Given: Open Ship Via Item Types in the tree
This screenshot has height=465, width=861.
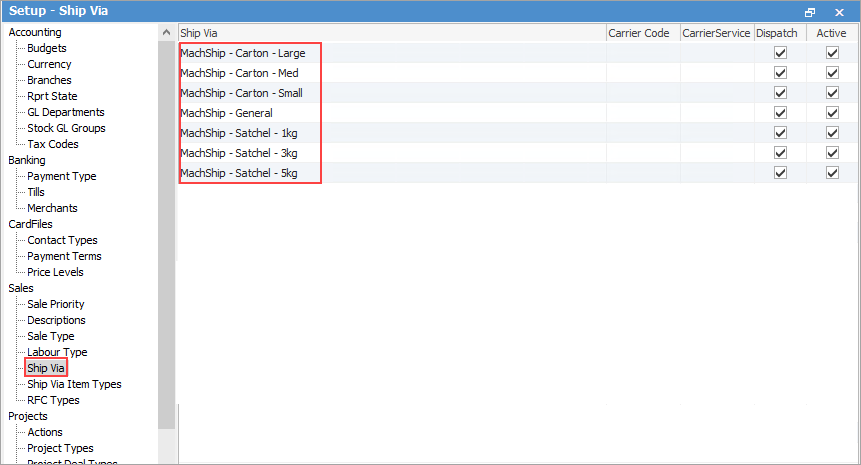Looking at the screenshot, I should pyautogui.click(x=74, y=384).
